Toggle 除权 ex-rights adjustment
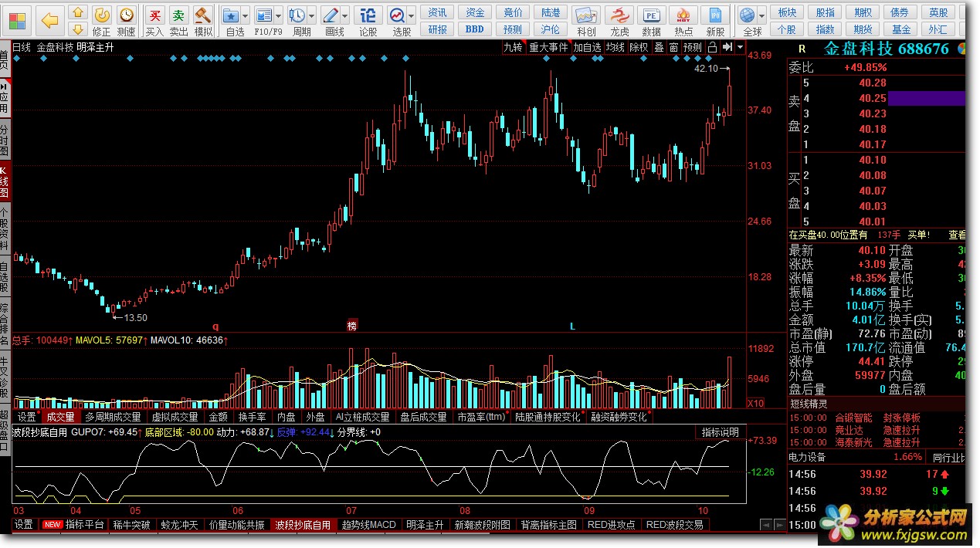Viewport: 980px width, 548px height. coord(639,47)
